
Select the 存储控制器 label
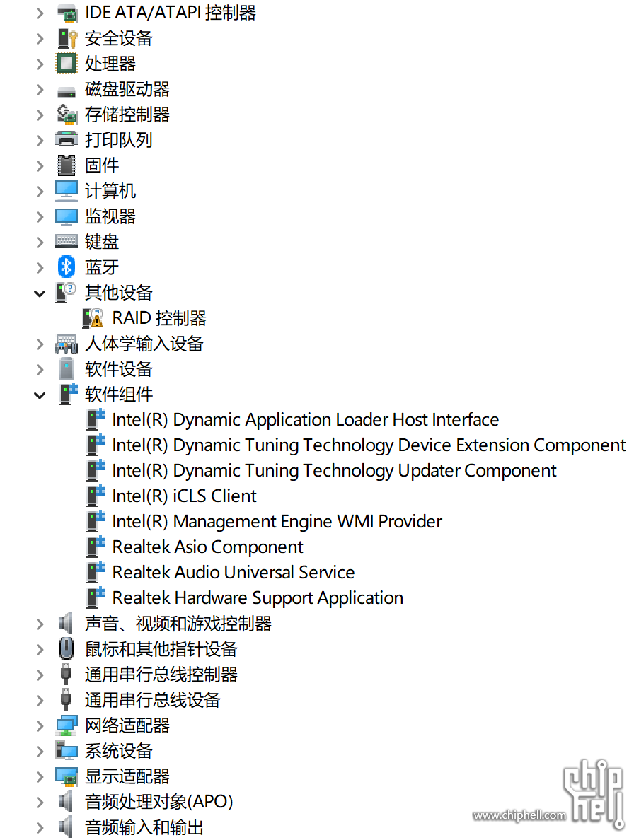point(127,115)
